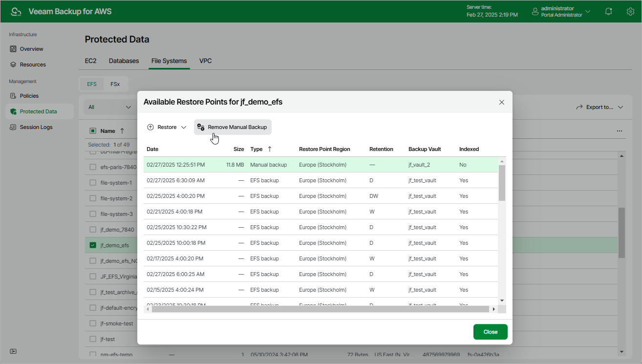The width and height of the screenshot is (642, 364).
Task: Click the green Close button
Action: pyautogui.click(x=491, y=332)
